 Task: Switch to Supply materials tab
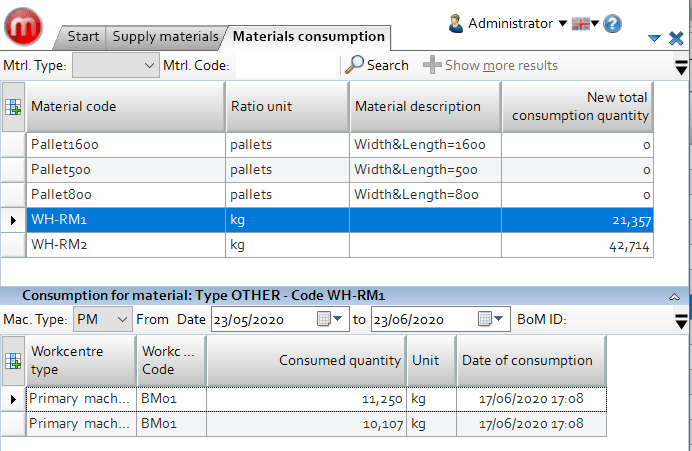click(165, 37)
